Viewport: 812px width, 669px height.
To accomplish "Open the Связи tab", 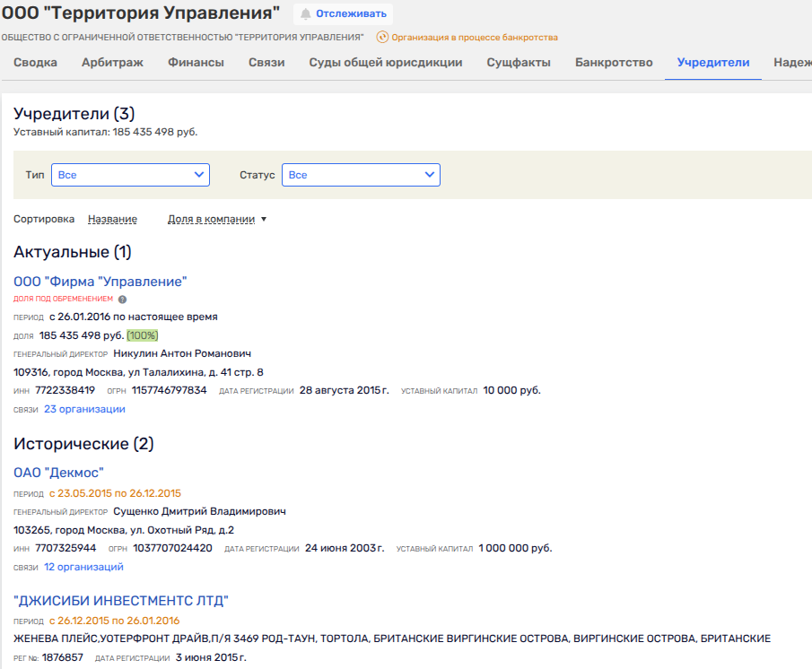I will click(266, 63).
